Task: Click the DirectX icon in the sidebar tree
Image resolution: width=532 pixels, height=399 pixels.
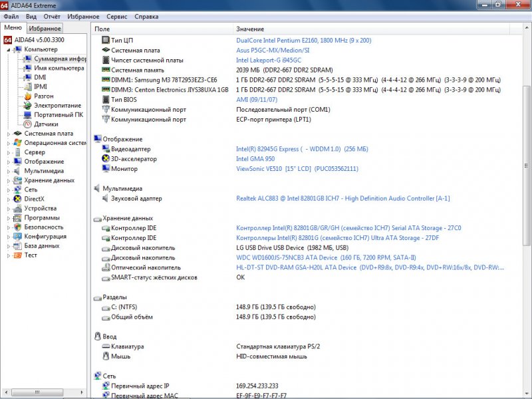Action: pos(18,199)
